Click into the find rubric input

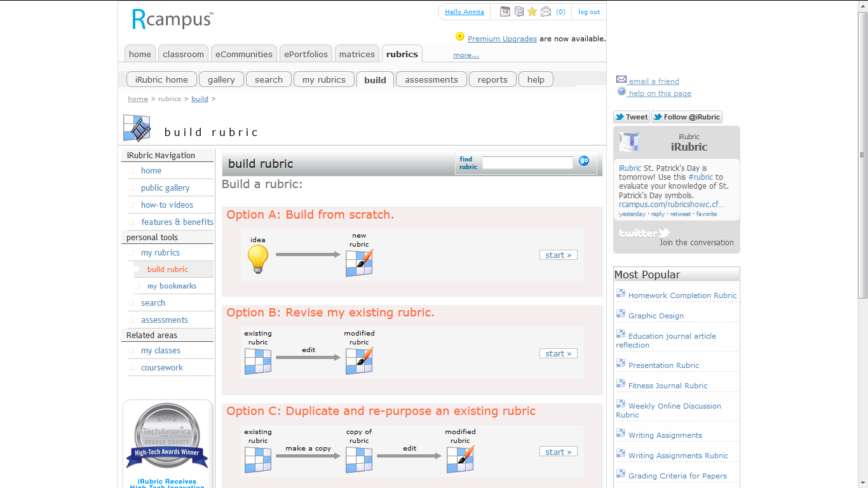[527, 163]
